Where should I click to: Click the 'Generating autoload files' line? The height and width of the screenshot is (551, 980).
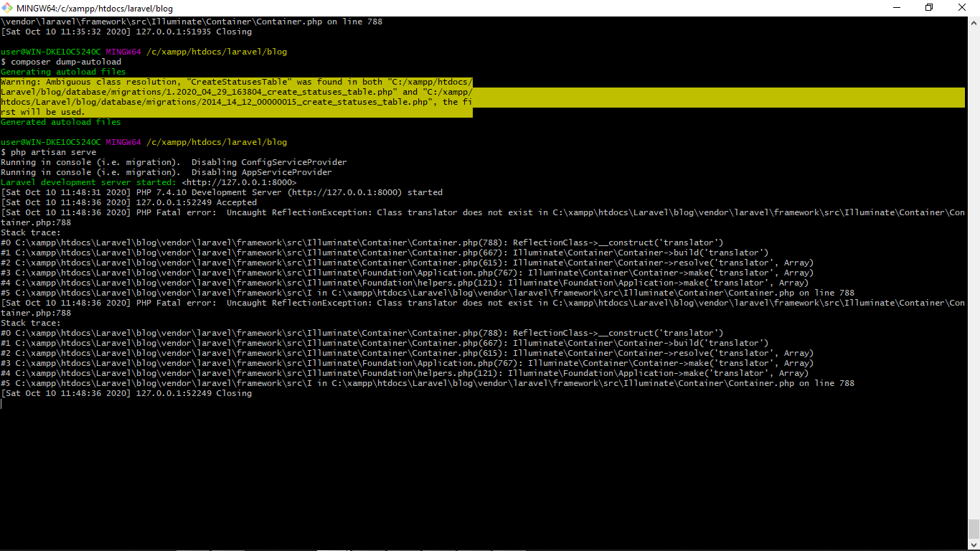63,72
